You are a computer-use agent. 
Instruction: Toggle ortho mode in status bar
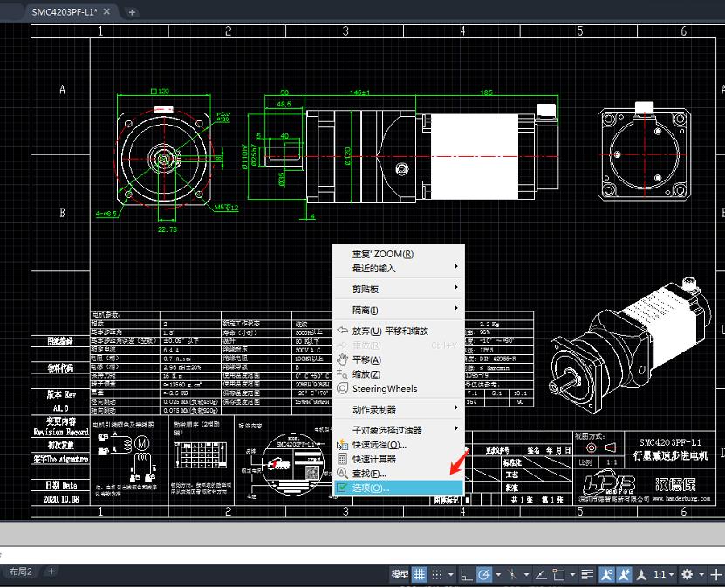click(465, 574)
